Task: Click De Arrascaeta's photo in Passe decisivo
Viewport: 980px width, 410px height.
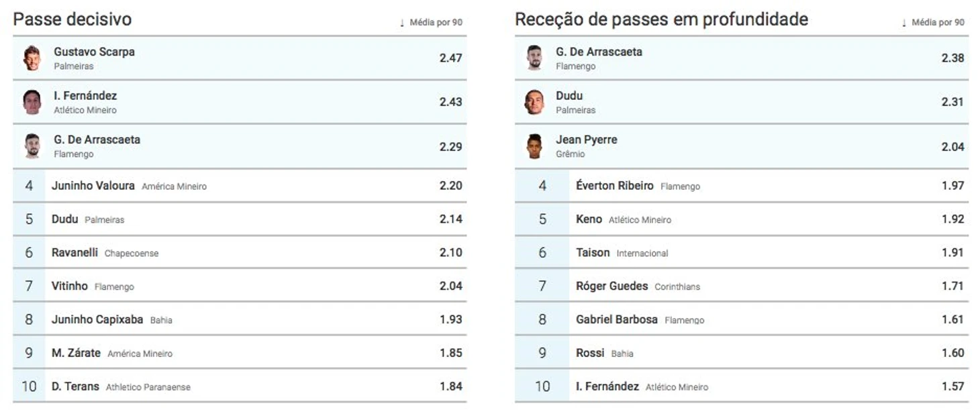Action: 32,146
